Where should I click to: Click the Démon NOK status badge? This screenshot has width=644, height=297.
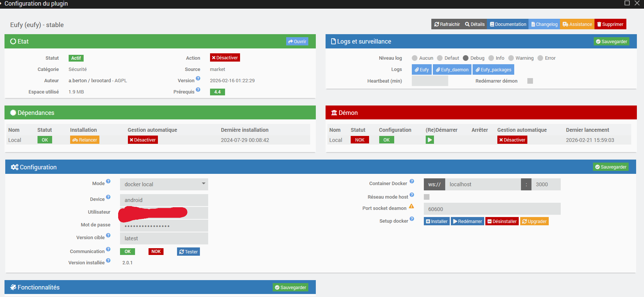[x=360, y=140]
